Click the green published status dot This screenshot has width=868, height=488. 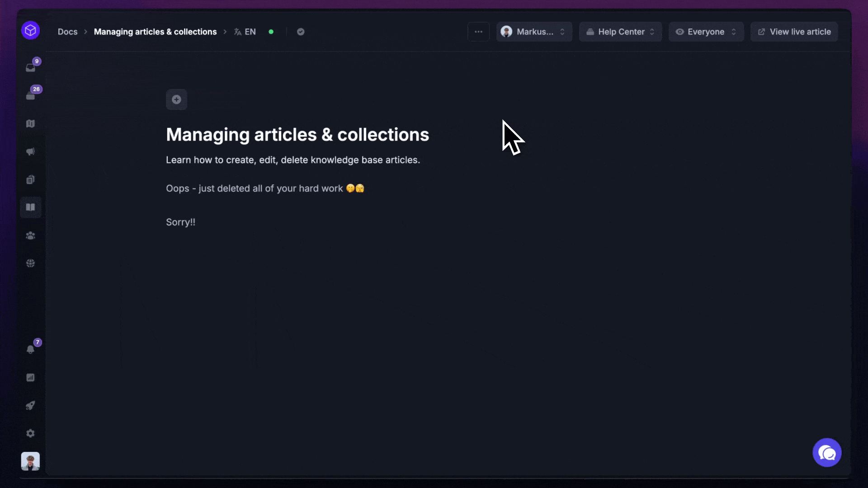click(271, 32)
